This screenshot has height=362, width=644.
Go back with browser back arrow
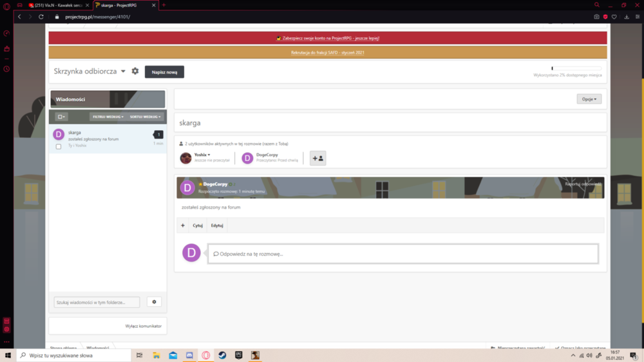click(x=19, y=17)
